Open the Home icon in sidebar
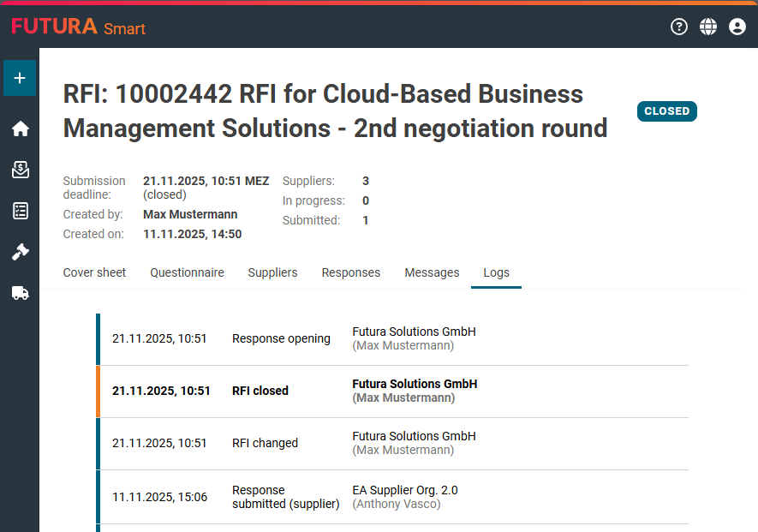Viewport: 758px width, 532px height. [20, 129]
